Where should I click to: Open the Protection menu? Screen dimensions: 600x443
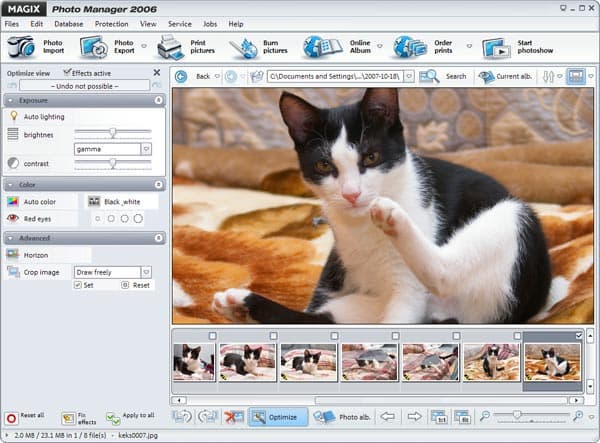click(111, 24)
